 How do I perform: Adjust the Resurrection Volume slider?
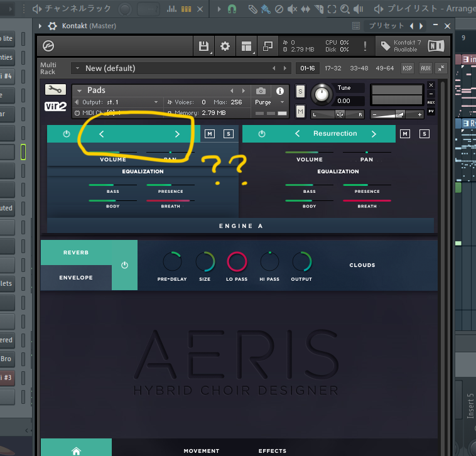[x=309, y=152]
